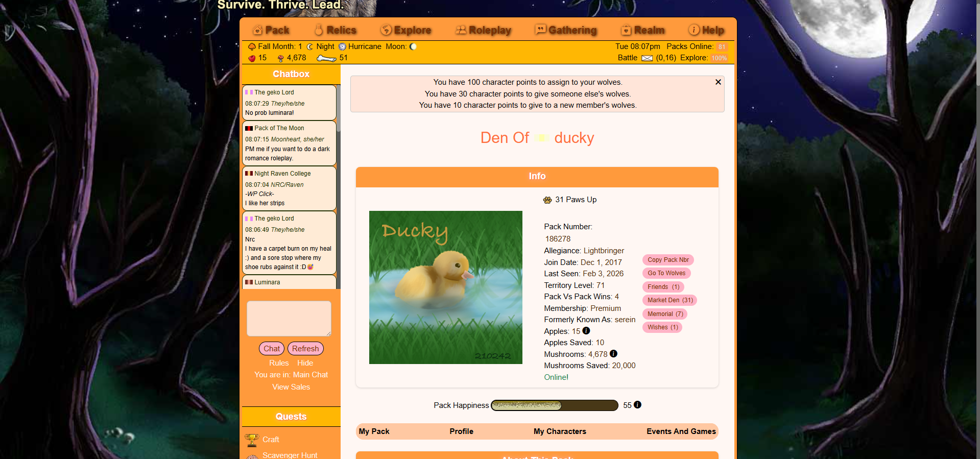This screenshot has height=459, width=980.
Task: Switch to the My Characters tab
Action: [560, 431]
